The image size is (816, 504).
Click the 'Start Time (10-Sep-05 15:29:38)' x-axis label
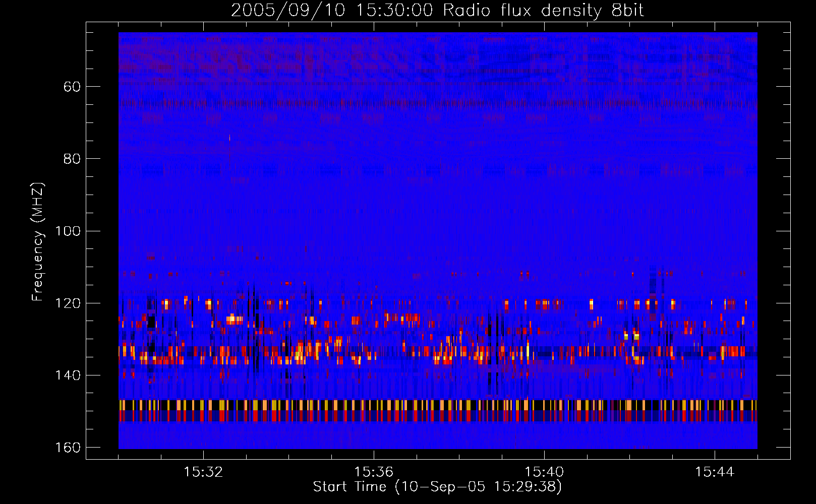(x=437, y=487)
